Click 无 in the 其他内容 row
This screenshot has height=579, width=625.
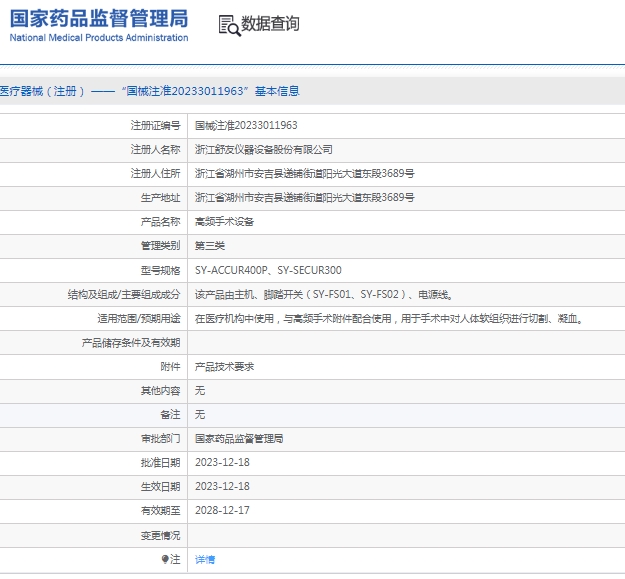(x=200, y=391)
